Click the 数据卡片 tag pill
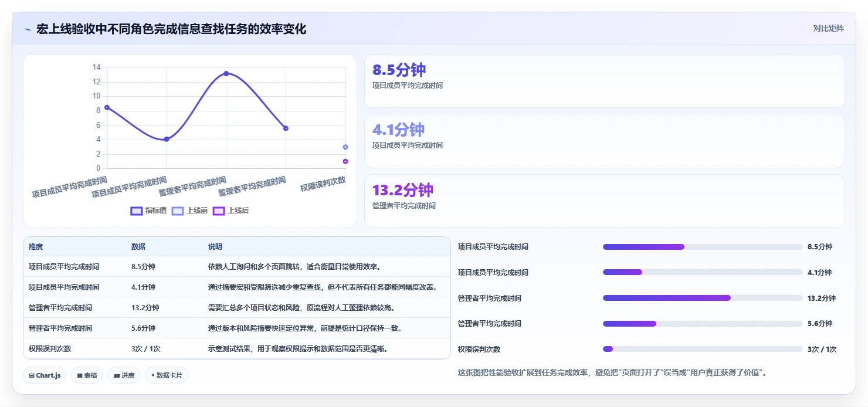 (x=167, y=375)
